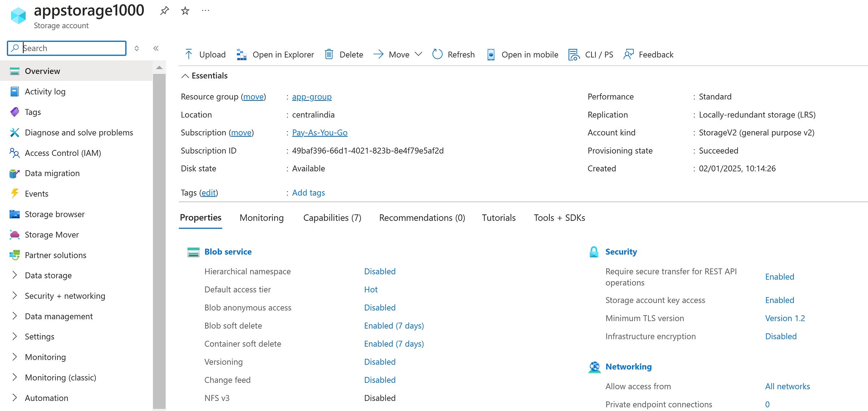Click the Networking globe icon
The height and width of the screenshot is (411, 868).
pos(594,367)
